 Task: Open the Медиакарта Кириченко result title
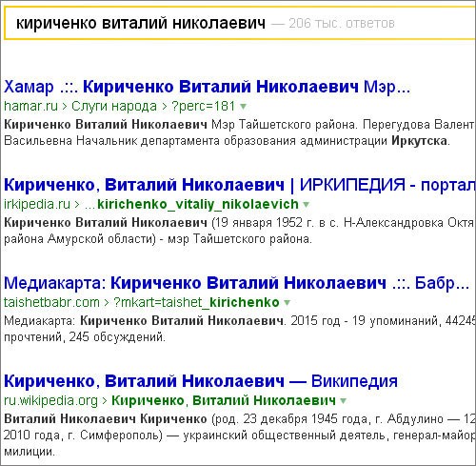pyautogui.click(x=236, y=283)
